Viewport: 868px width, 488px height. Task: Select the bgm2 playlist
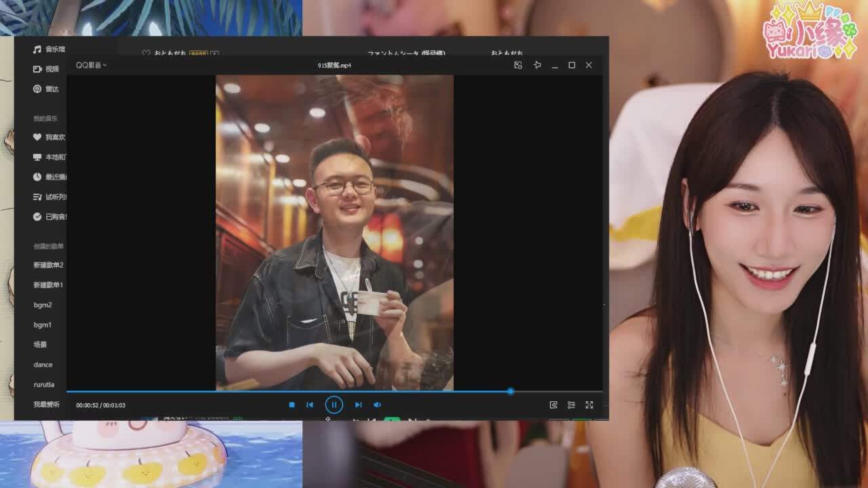[x=43, y=305]
